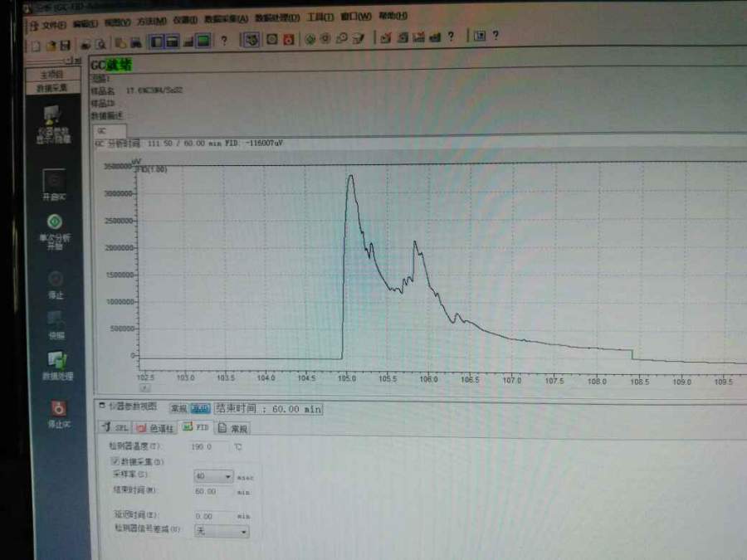Click the 延迟时间 field showing 0.00
Image resolution: width=747 pixels, height=560 pixels.
tap(212, 516)
